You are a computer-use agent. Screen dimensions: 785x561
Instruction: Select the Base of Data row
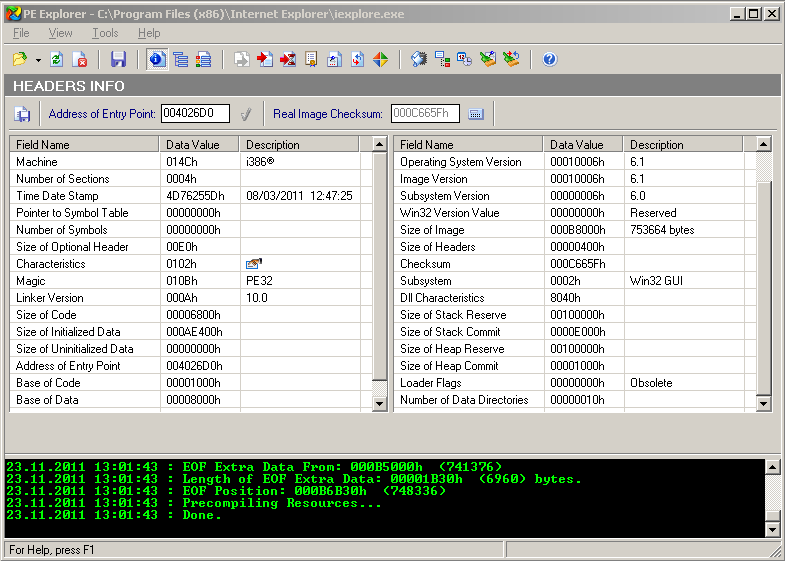click(191, 400)
